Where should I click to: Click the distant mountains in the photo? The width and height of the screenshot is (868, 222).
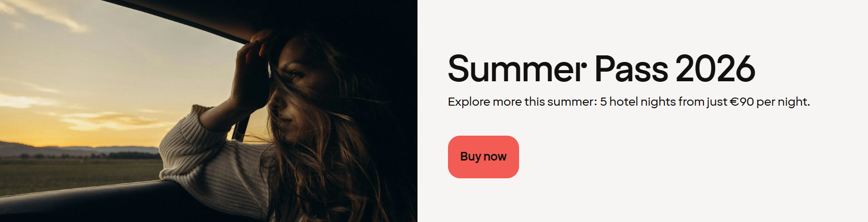76,150
